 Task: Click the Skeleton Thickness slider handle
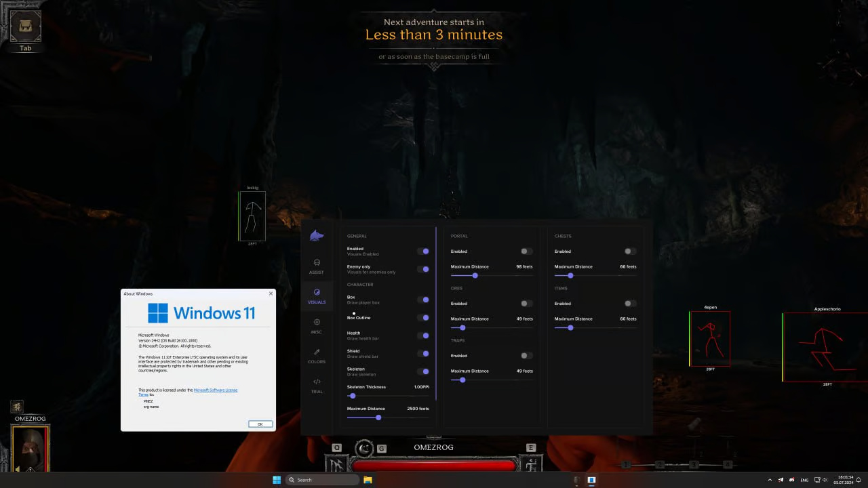[353, 396]
